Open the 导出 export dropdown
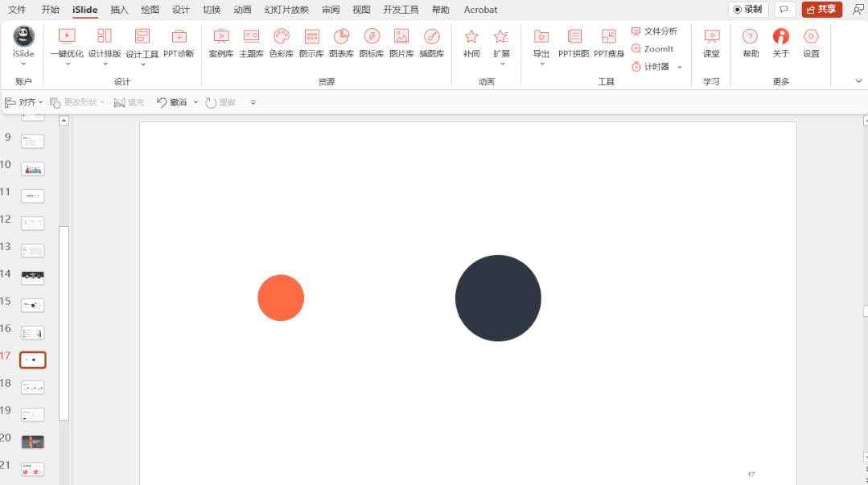Viewport: 868px width, 485px height. (541, 64)
